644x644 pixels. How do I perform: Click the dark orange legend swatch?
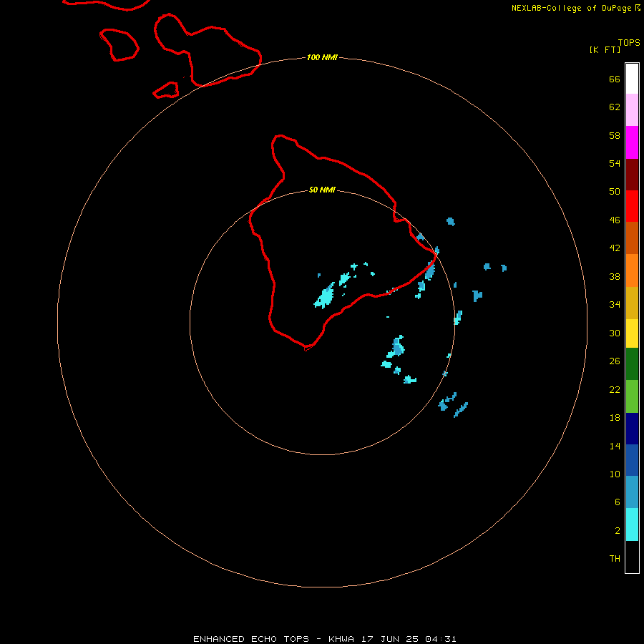[632, 238]
